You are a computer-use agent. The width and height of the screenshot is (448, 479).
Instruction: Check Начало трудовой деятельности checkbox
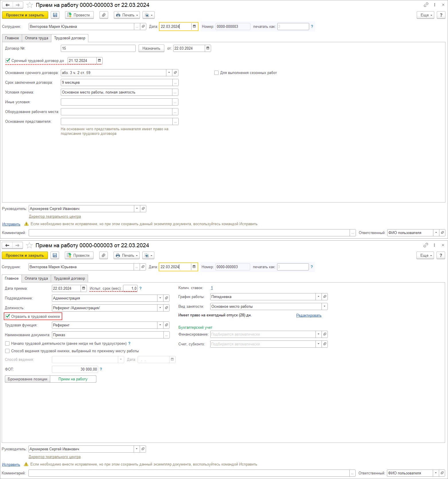[7, 343]
